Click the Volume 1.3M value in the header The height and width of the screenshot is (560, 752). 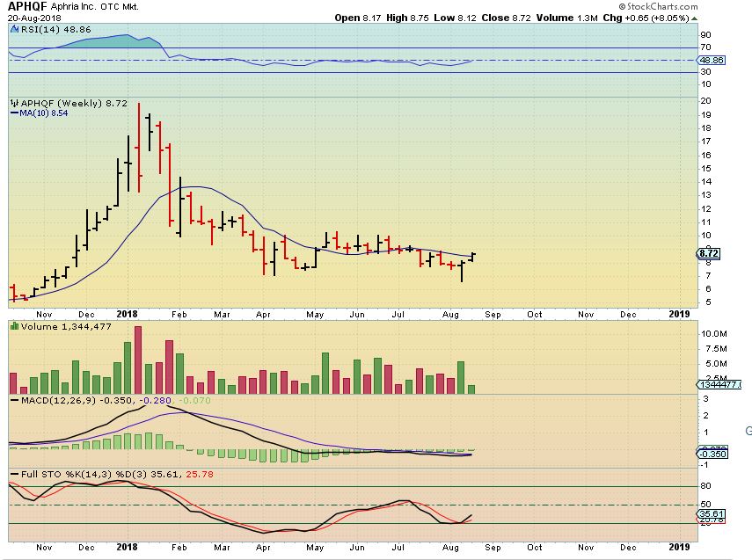[x=567, y=18]
